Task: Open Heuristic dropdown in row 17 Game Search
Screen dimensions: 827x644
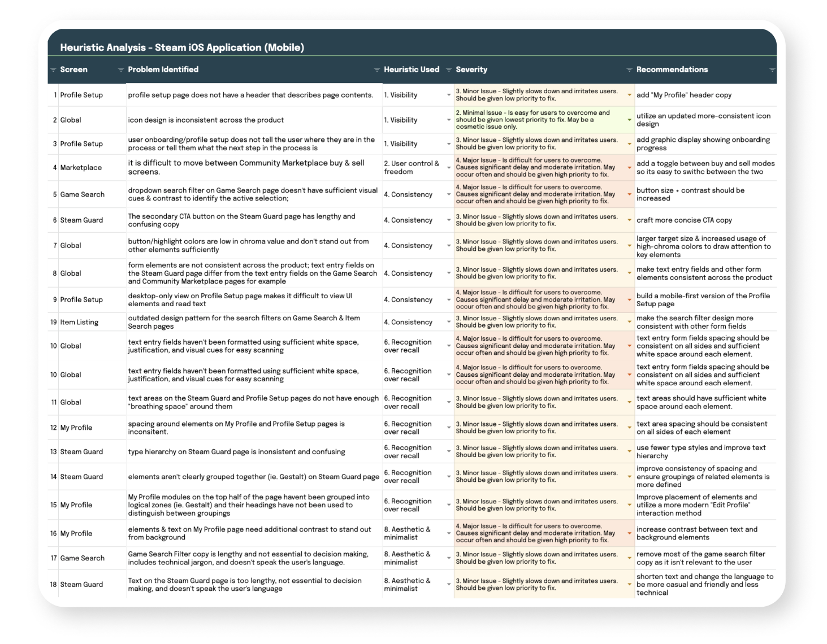Action: (x=449, y=558)
